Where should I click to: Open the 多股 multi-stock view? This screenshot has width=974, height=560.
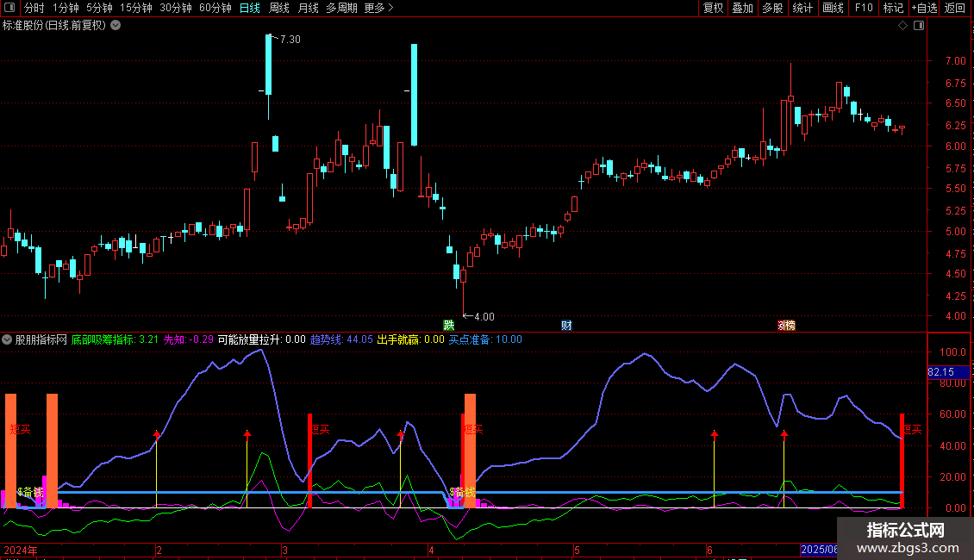773,8
